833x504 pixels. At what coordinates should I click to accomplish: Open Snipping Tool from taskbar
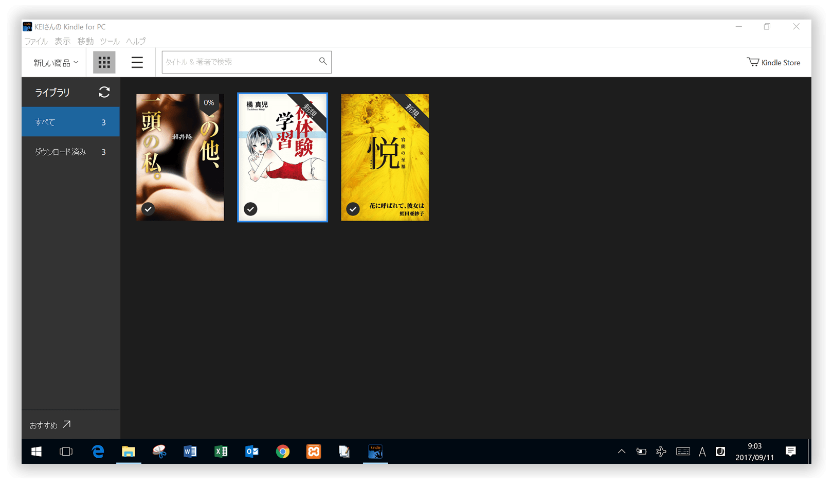point(159,452)
